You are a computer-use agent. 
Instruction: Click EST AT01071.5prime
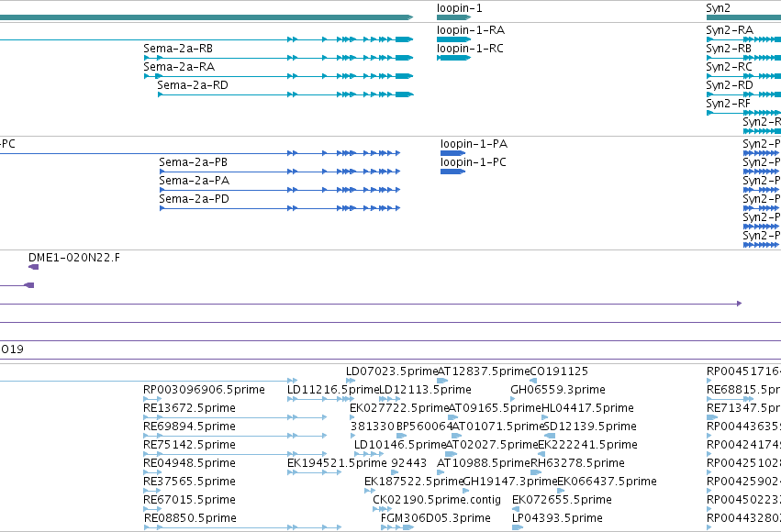click(x=497, y=427)
